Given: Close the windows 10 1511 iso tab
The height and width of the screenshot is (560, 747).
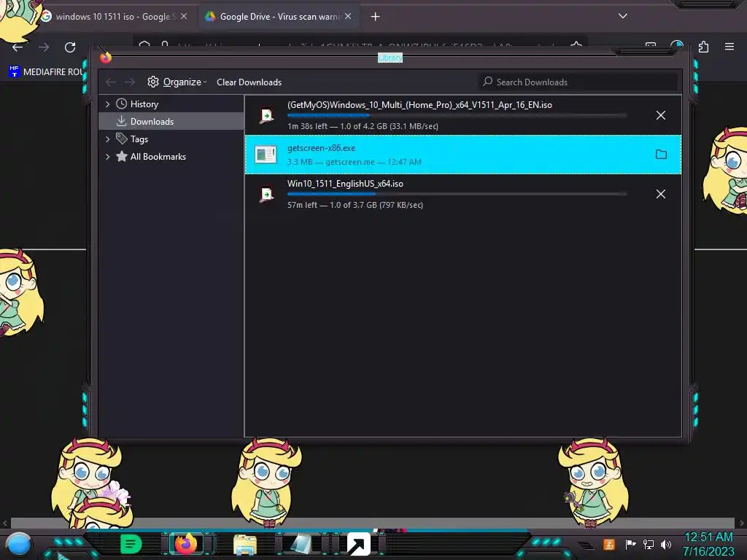Looking at the screenshot, I should [184, 17].
